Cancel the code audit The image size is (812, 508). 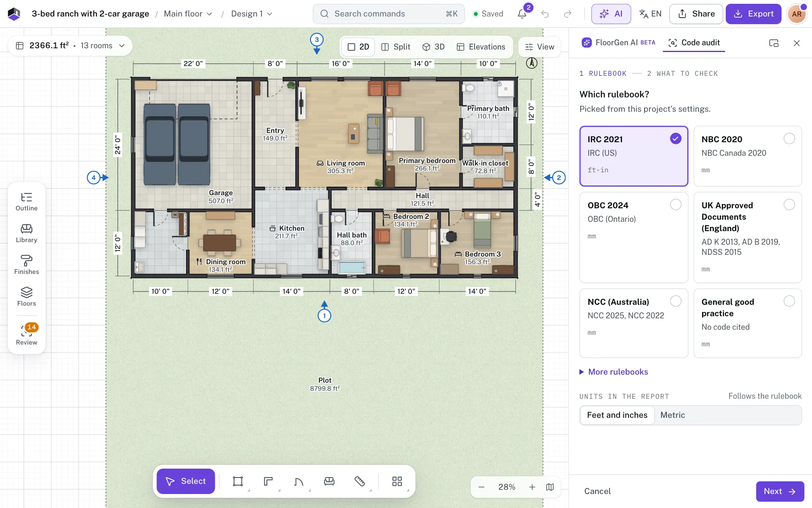(x=597, y=491)
